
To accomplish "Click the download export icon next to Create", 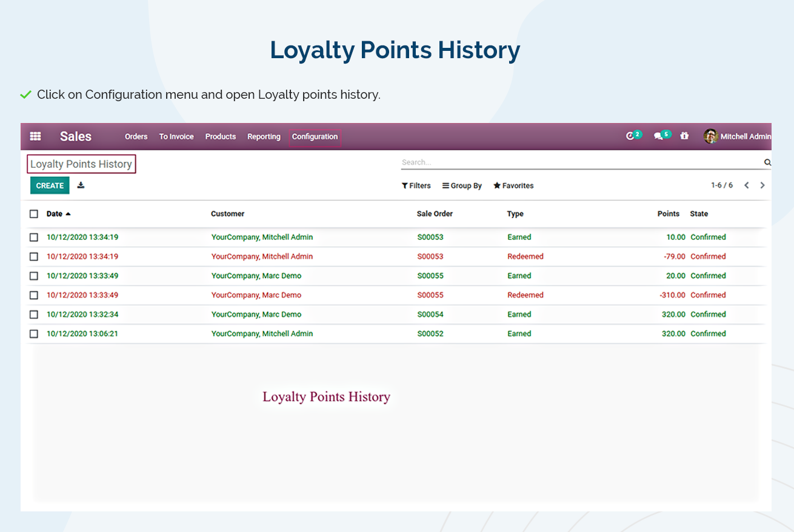I will [x=81, y=185].
